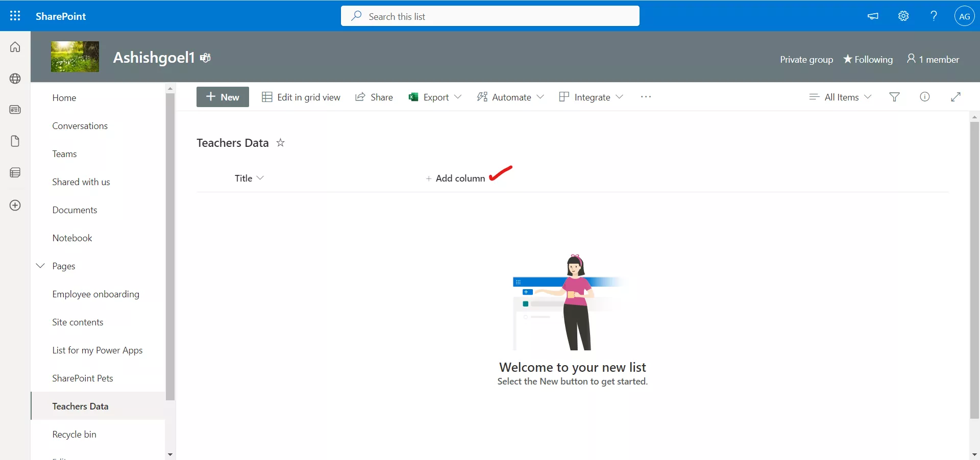Open the settings gear

pyautogui.click(x=903, y=16)
